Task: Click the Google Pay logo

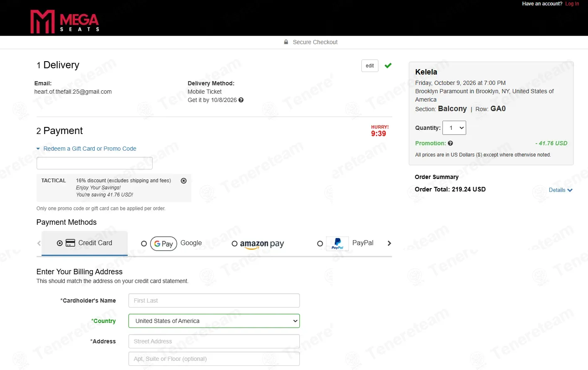Action: pyautogui.click(x=164, y=243)
